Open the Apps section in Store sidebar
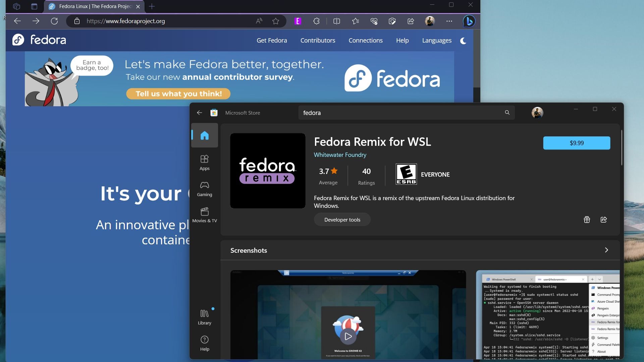 (204, 163)
